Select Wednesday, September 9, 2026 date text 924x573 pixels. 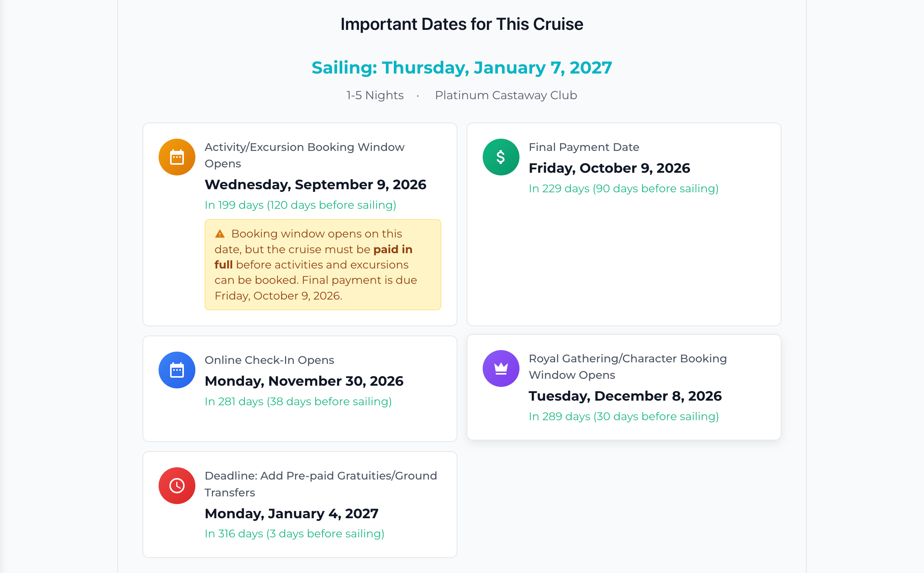(x=315, y=184)
